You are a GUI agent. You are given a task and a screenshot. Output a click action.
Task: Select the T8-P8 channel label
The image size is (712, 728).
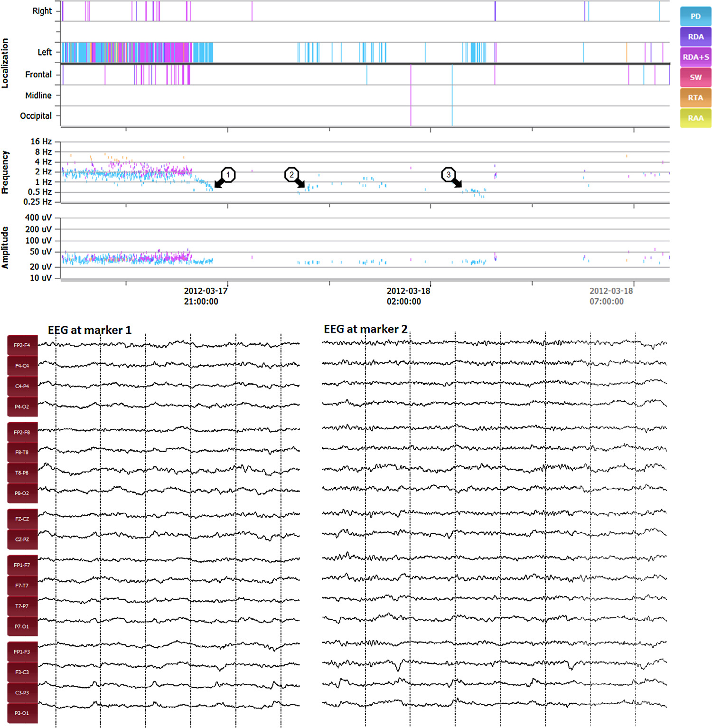(x=22, y=473)
